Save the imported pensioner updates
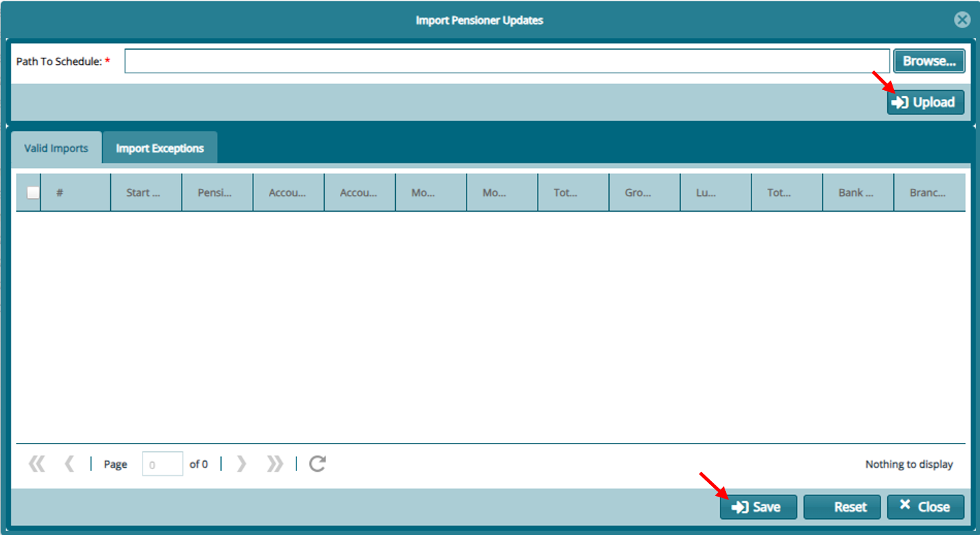Viewport: 980px width, 535px height. click(x=758, y=507)
